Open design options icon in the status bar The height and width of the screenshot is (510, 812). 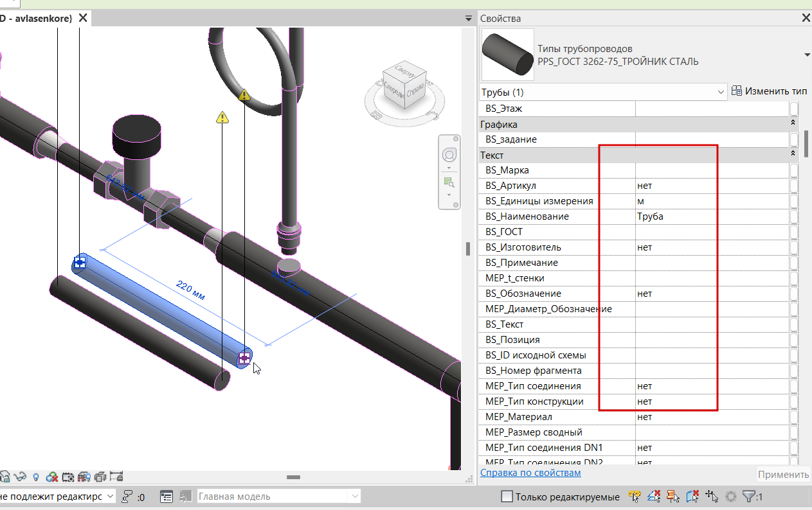pyautogui.click(x=167, y=497)
